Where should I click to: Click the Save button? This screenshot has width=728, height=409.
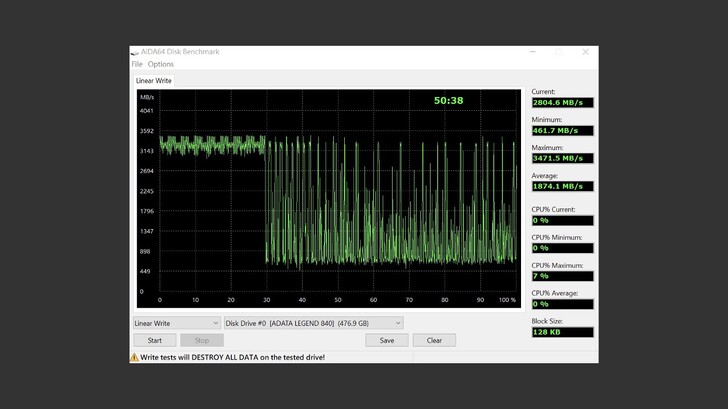click(386, 340)
